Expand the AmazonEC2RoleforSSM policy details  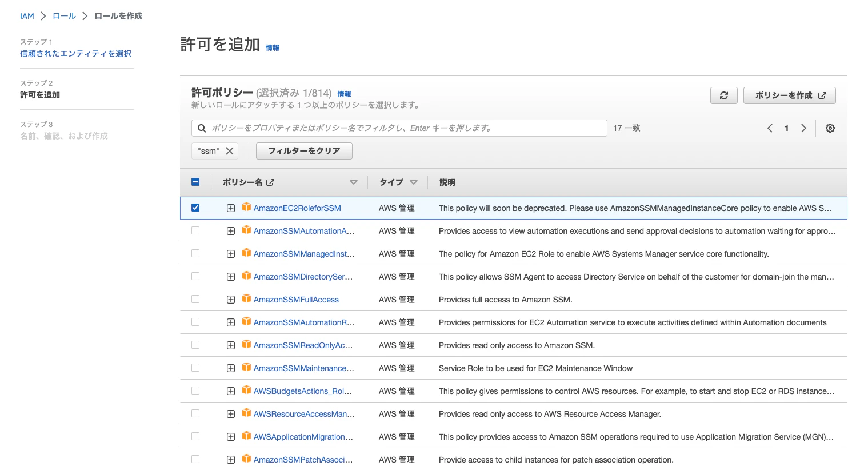231,208
